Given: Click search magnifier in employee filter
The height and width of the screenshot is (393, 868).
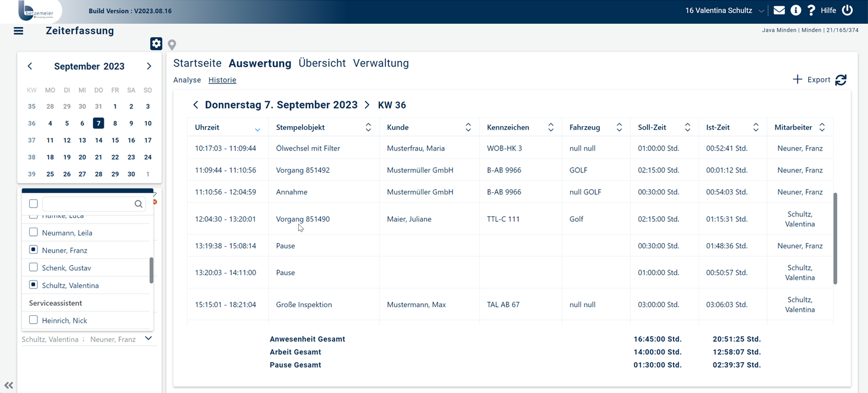Looking at the screenshot, I should coord(139,204).
